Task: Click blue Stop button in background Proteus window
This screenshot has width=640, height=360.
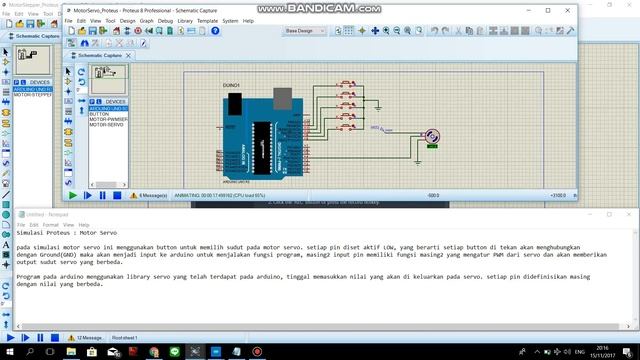Action: click(x=55, y=338)
